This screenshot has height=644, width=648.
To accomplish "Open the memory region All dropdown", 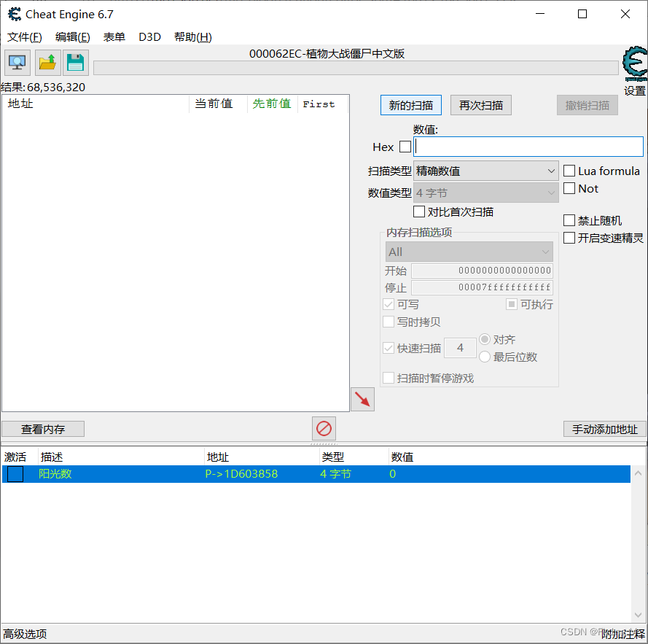I will click(x=469, y=252).
